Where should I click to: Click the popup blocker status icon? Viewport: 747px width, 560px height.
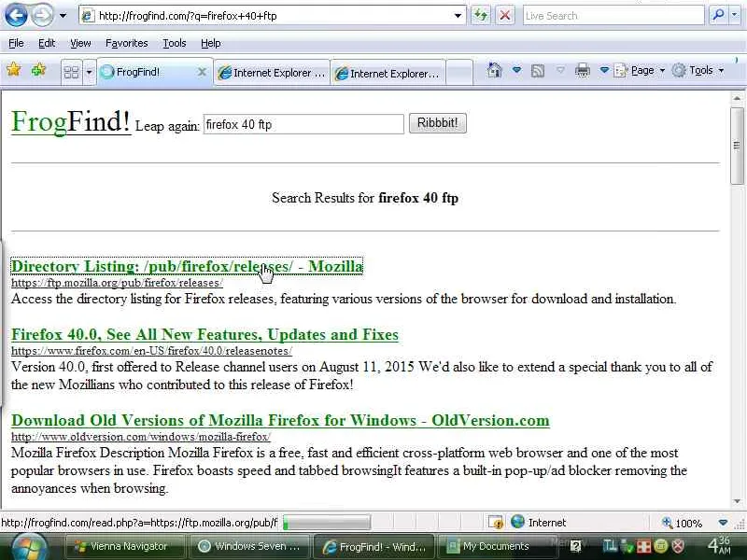[x=496, y=523]
